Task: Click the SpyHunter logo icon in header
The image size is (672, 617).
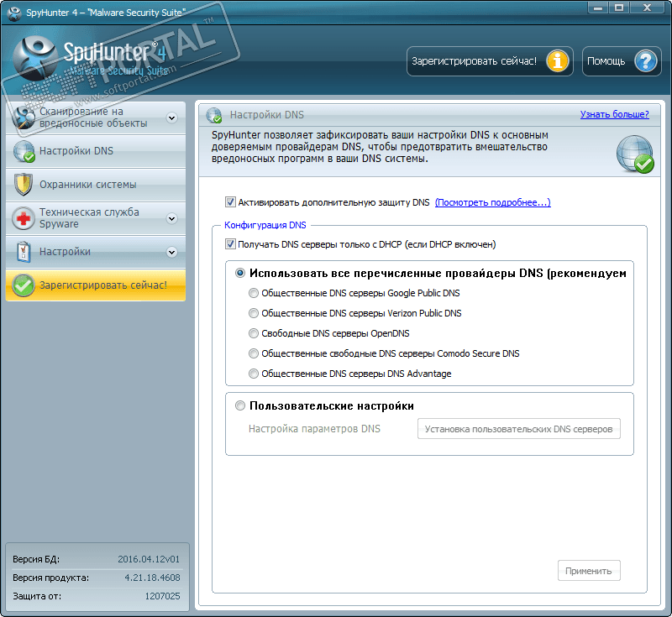Action: click(35, 59)
